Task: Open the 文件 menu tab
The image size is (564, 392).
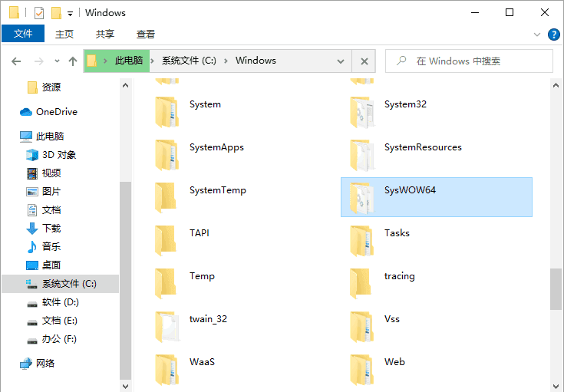Action: coord(23,34)
